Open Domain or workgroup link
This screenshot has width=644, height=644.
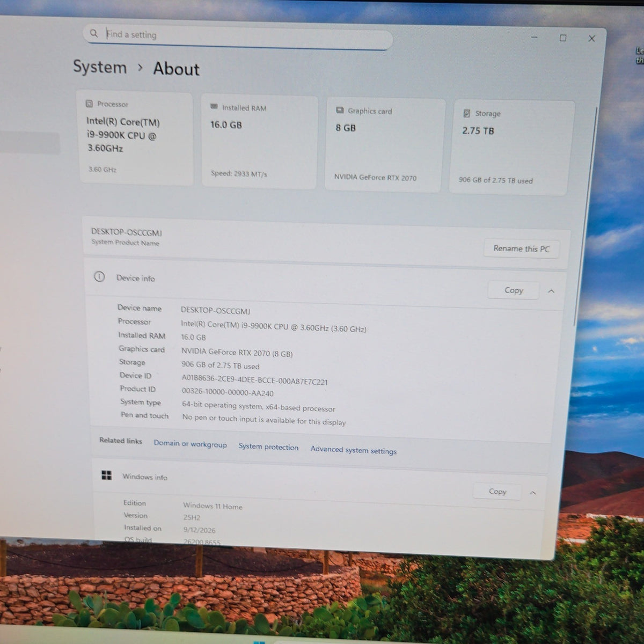[191, 444]
